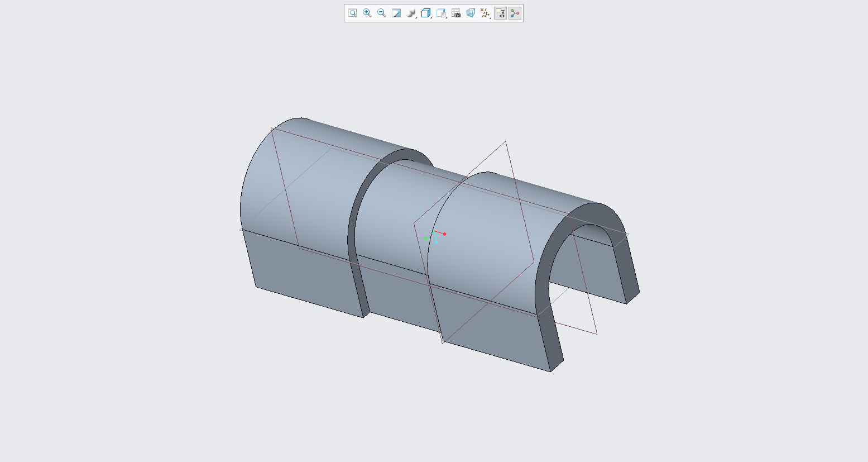Toggle the Spin Center display
Viewport: 868px width, 462px height.
515,13
